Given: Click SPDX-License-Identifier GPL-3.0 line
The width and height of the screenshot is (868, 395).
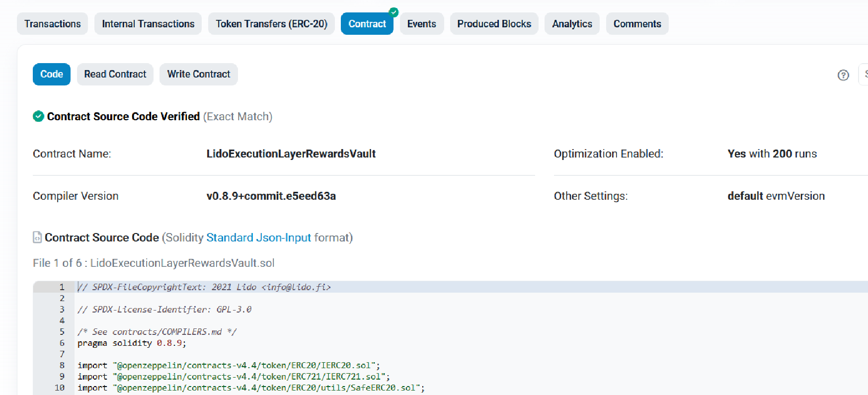Looking at the screenshot, I should 164,310.
